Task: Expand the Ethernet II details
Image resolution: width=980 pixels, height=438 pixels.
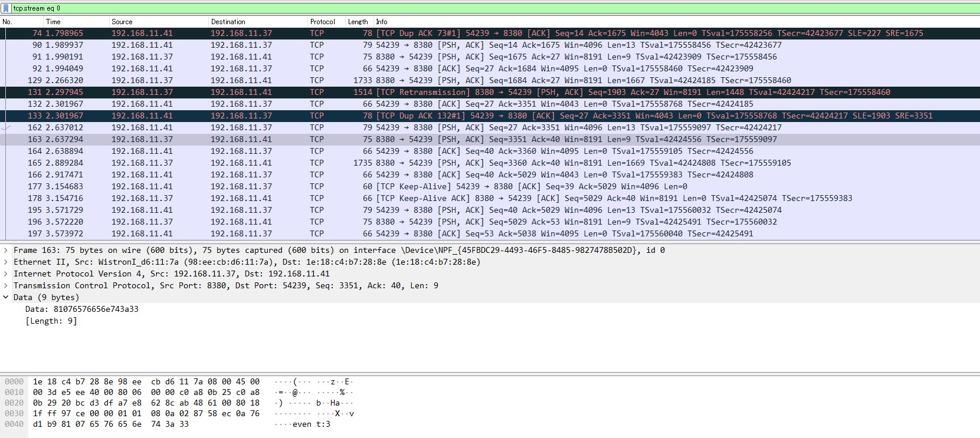Action: point(6,262)
